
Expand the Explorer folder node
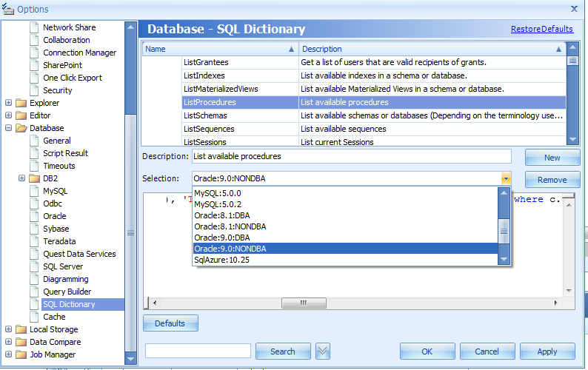coord(9,103)
